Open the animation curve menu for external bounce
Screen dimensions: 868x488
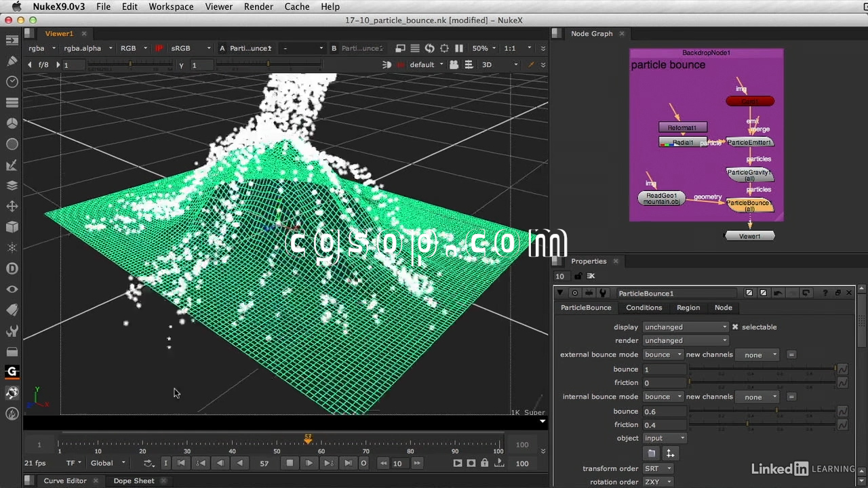coord(842,369)
